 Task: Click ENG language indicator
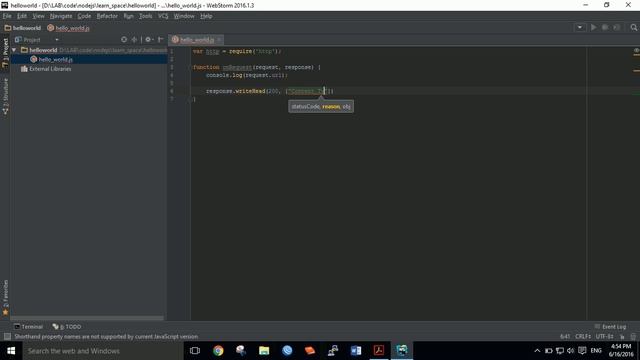(x=596, y=351)
